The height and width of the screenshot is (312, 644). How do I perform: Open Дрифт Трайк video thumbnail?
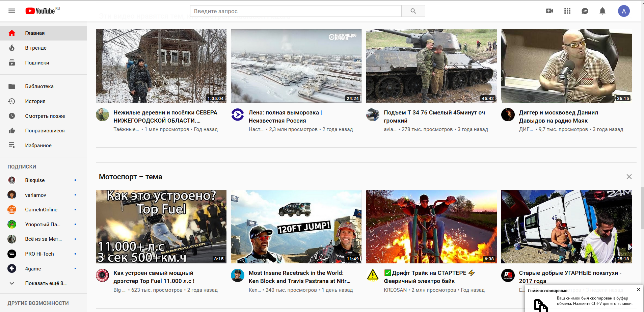(431, 227)
